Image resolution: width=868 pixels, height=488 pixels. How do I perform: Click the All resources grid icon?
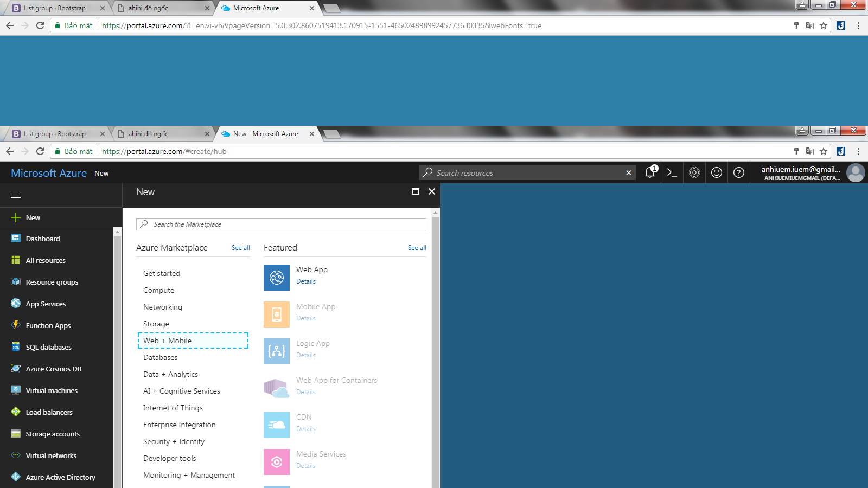coord(16,260)
